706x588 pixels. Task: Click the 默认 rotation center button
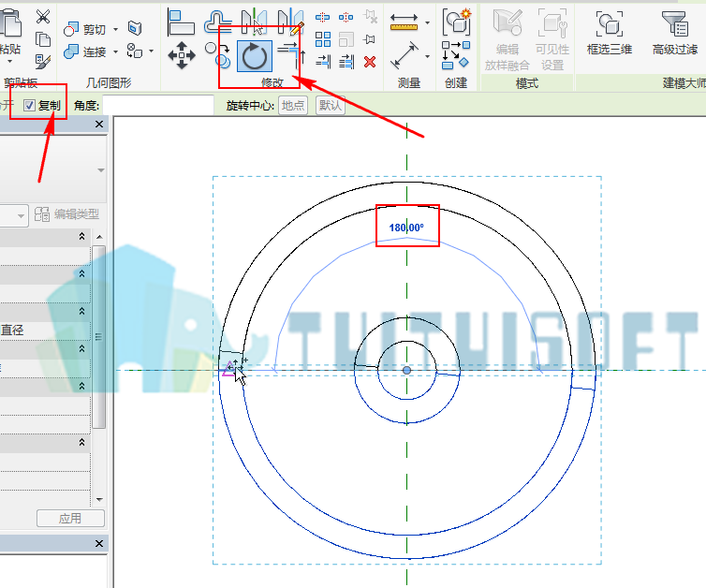[x=330, y=106]
